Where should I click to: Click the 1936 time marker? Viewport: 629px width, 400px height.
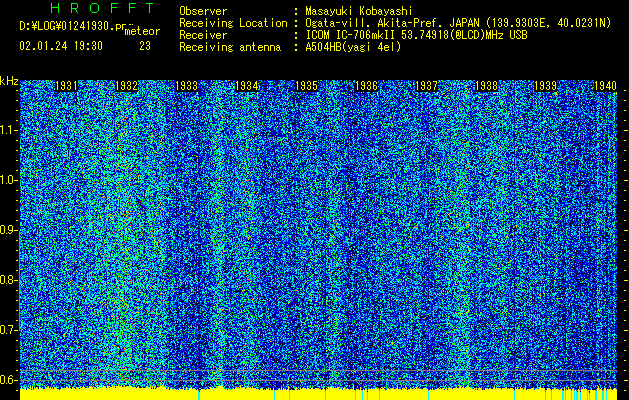366,86
